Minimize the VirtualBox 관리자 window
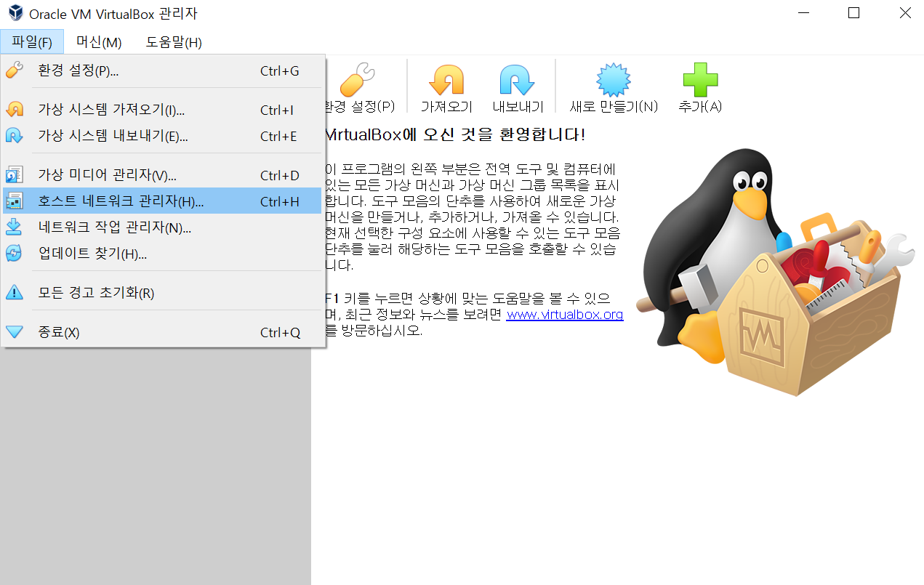The width and height of the screenshot is (924, 585). click(803, 13)
